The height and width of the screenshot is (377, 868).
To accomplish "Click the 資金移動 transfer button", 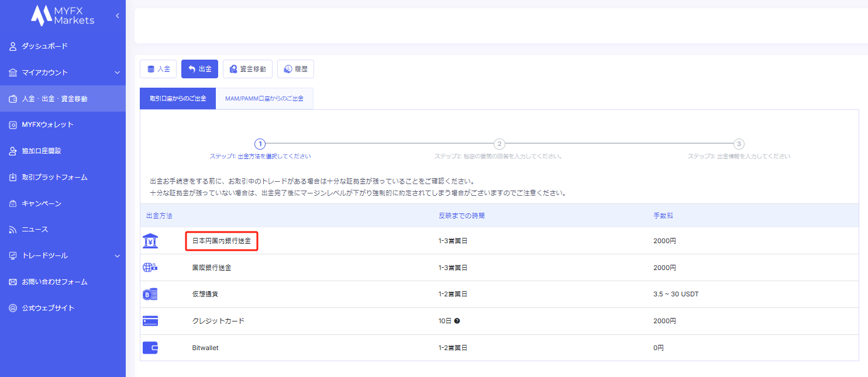I will point(247,69).
